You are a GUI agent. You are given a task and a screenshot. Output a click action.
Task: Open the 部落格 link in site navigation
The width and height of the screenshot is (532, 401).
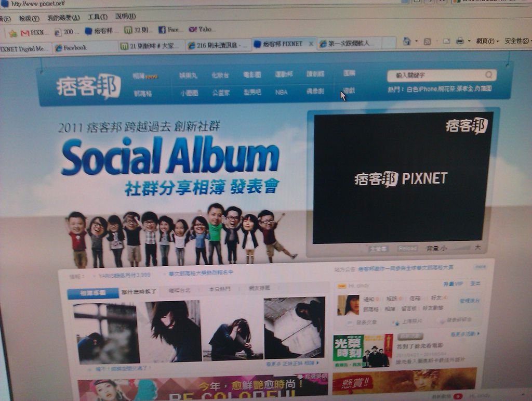click(x=142, y=93)
